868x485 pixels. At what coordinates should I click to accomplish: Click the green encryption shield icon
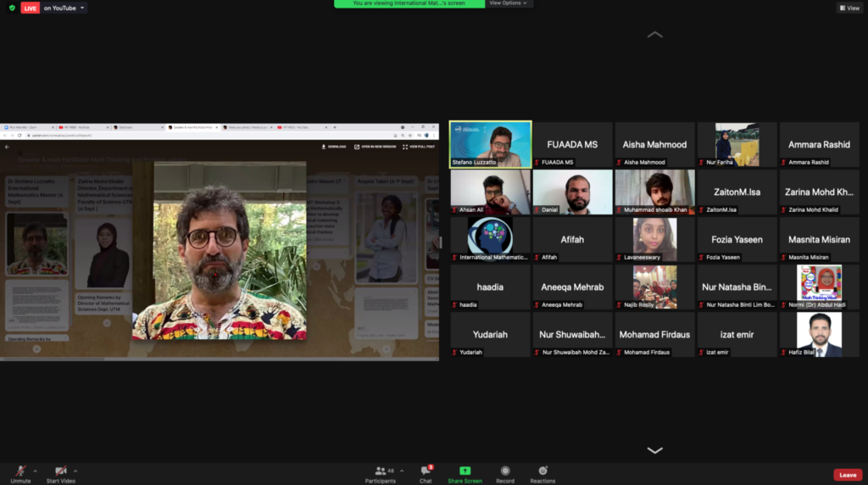[x=12, y=8]
